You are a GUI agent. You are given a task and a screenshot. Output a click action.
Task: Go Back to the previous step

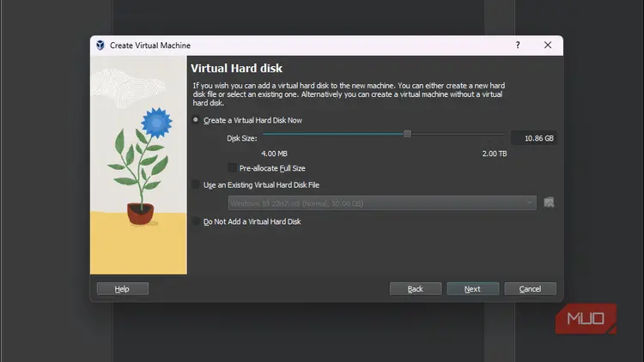(x=416, y=289)
